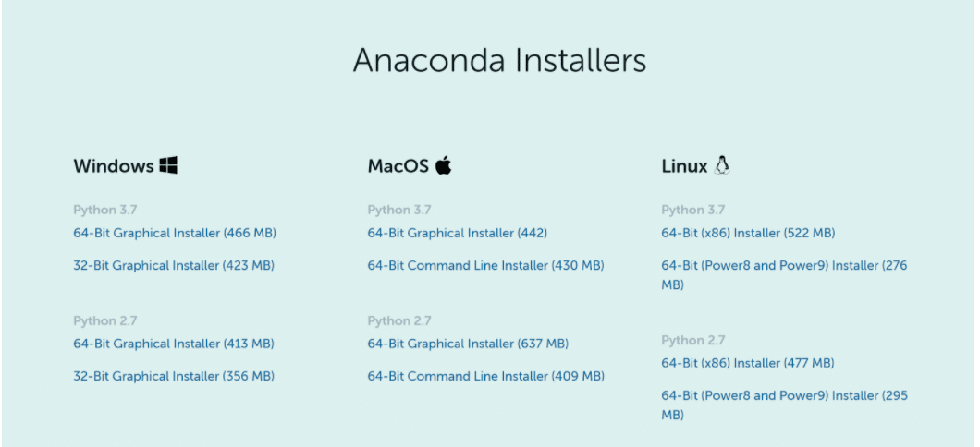Download MacOS Python 2.7 Graphical Installer (637 MB)
This screenshot has height=447, width=980.
tap(468, 344)
